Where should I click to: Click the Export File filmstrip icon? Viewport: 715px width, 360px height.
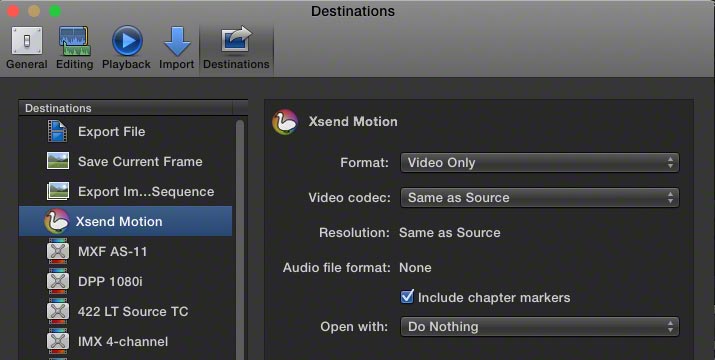58,131
